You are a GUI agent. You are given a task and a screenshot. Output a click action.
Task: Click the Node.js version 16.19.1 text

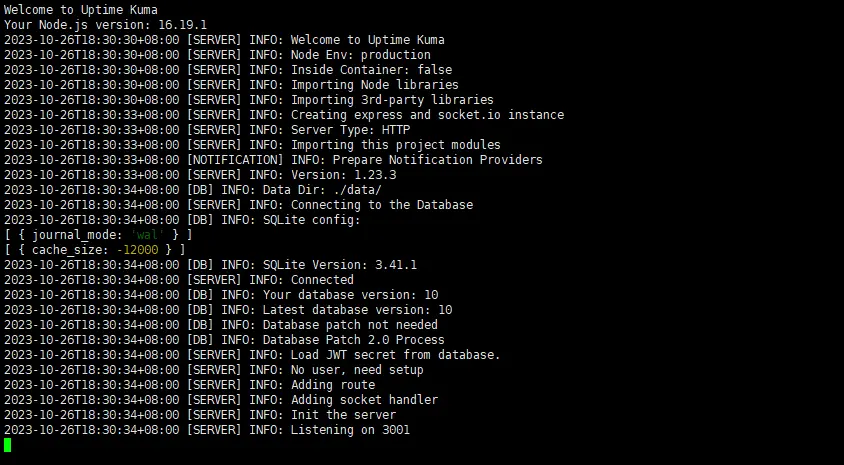point(106,25)
